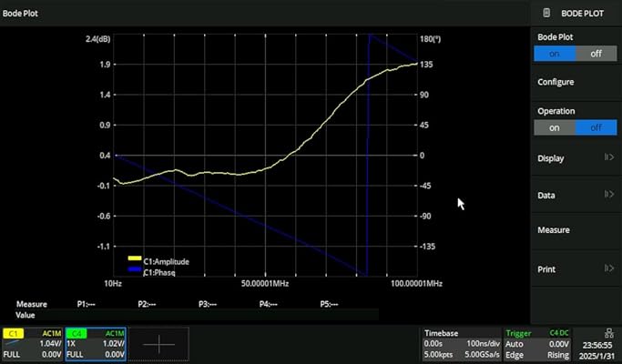Click the yellow C1:Amplitude legend marker
The height and width of the screenshot is (364, 622).
coord(135,261)
